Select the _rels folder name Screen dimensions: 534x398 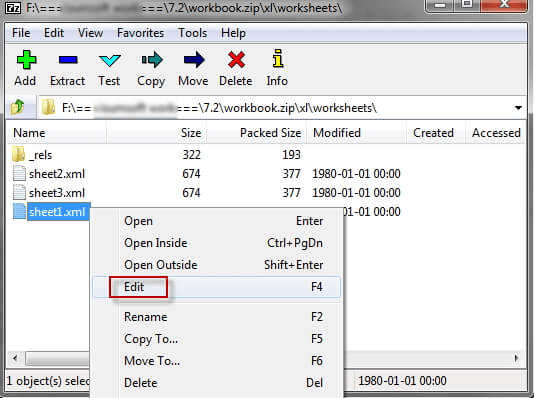[x=41, y=155]
